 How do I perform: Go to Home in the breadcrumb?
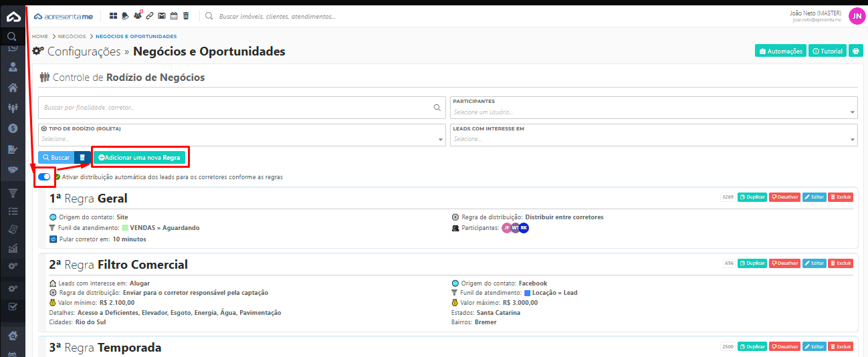(x=40, y=36)
